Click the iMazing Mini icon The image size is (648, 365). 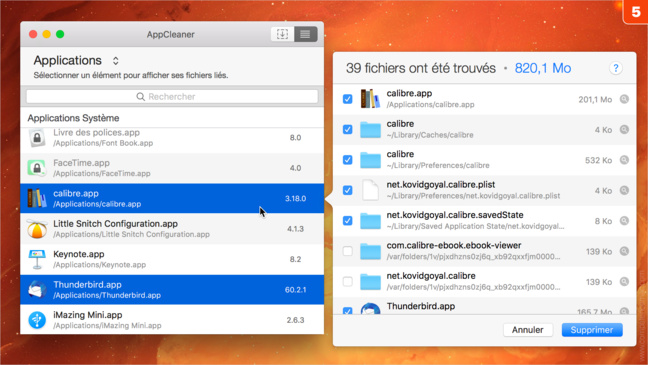point(37,320)
